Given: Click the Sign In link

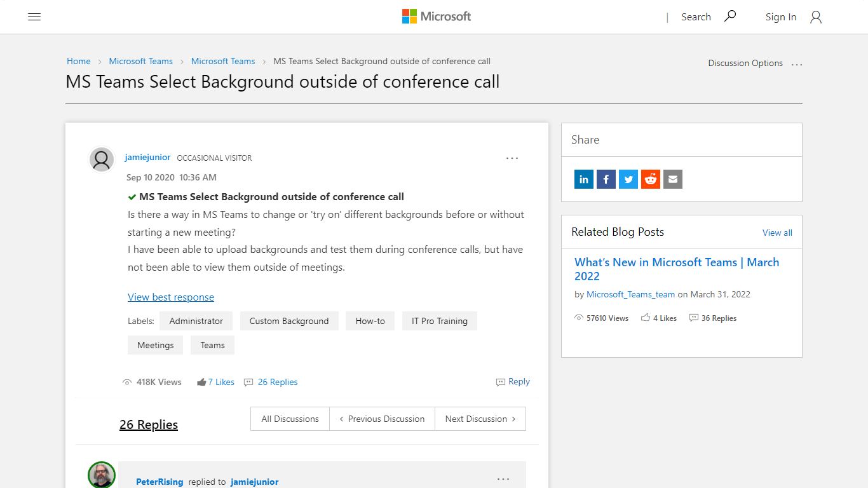Looking at the screenshot, I should [x=780, y=17].
